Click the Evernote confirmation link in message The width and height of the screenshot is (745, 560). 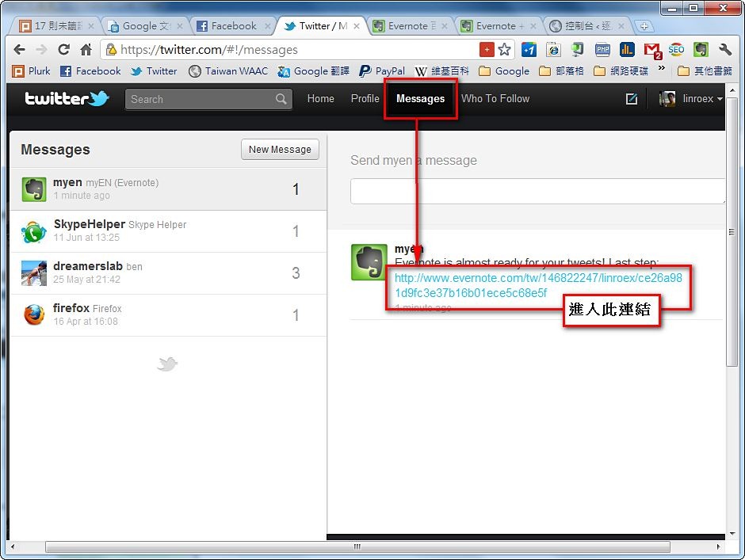[538, 285]
